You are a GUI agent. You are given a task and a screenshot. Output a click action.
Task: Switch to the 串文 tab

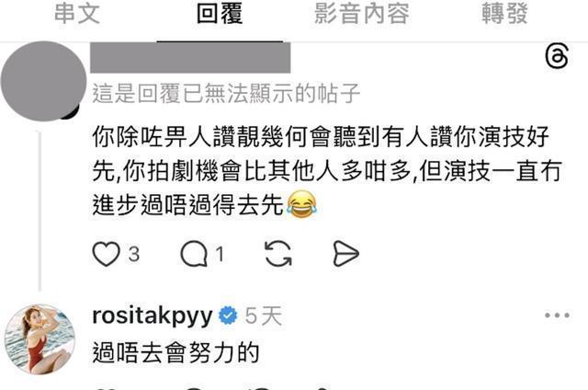pyautogui.click(x=77, y=14)
